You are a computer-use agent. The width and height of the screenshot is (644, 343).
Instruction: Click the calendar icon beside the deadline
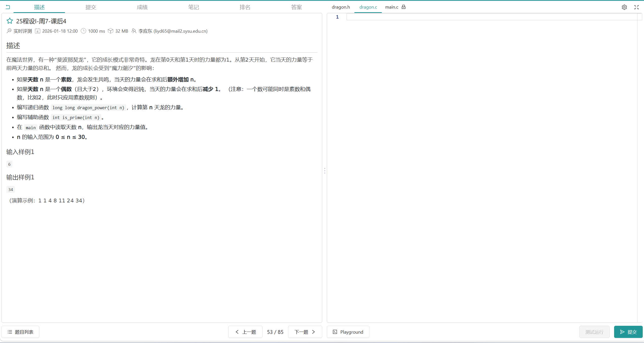point(37,31)
